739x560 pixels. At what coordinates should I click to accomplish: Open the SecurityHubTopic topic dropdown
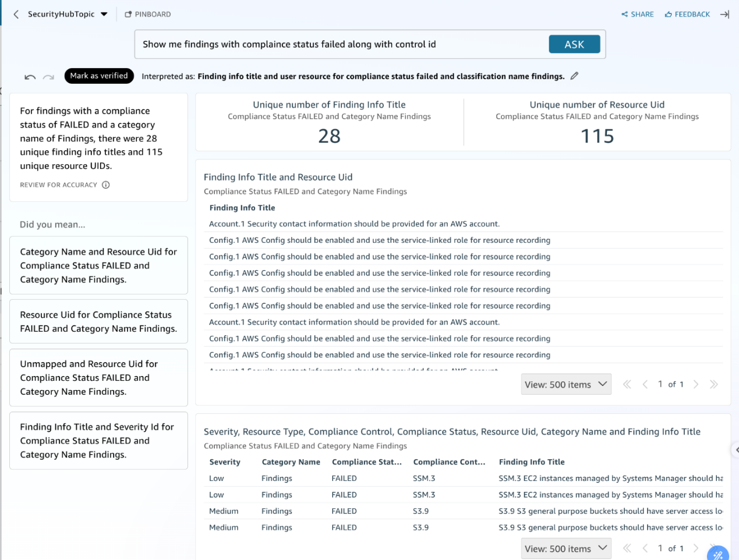click(104, 14)
